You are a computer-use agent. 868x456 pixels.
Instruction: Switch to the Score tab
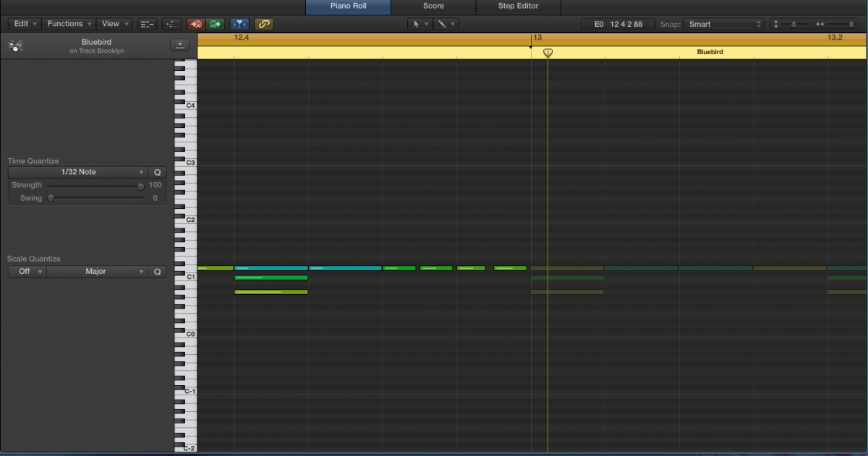tap(434, 7)
